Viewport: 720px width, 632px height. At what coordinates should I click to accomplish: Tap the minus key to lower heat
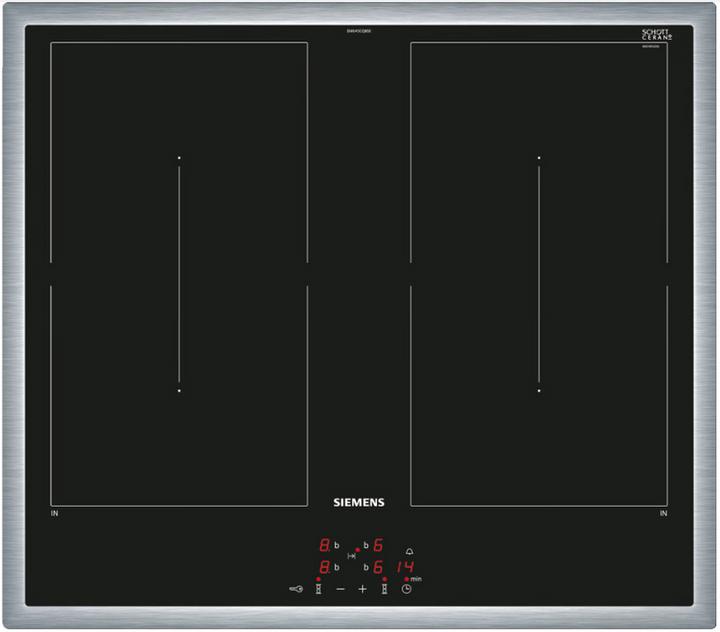tap(340, 589)
